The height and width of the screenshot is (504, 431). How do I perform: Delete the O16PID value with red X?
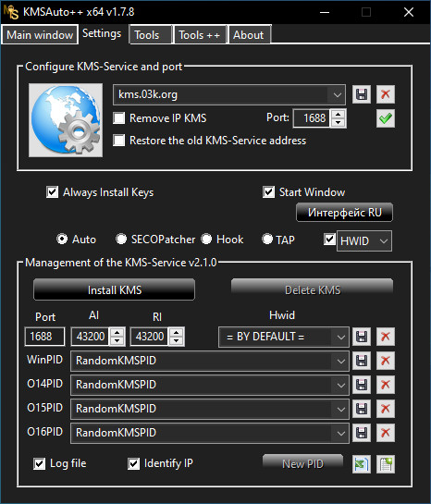(x=386, y=433)
